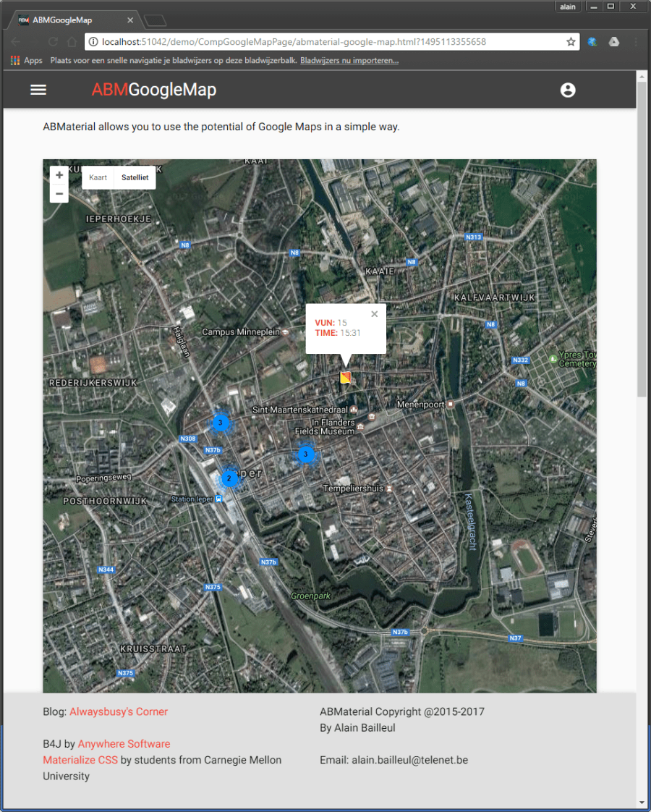Click the page vertical scrollbar thumb

(x=642, y=239)
